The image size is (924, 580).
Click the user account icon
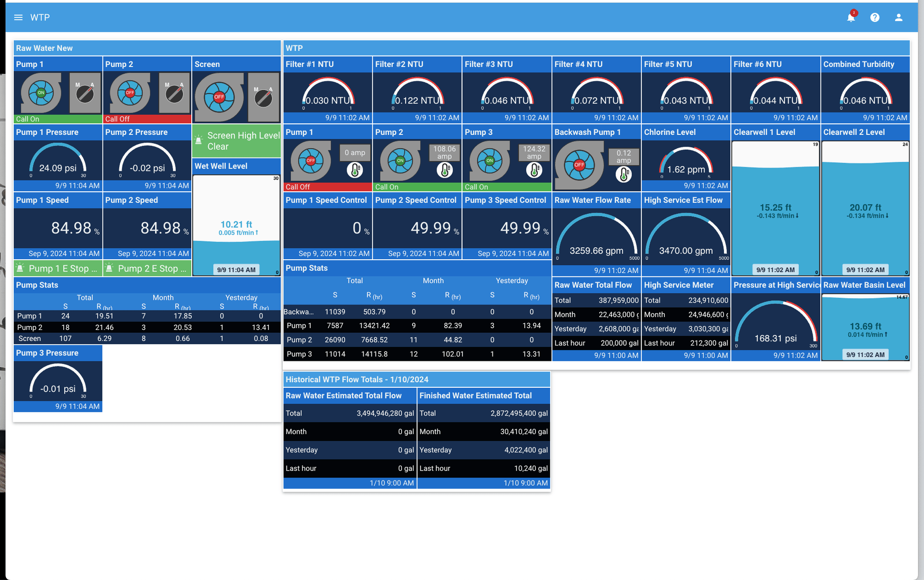click(899, 18)
